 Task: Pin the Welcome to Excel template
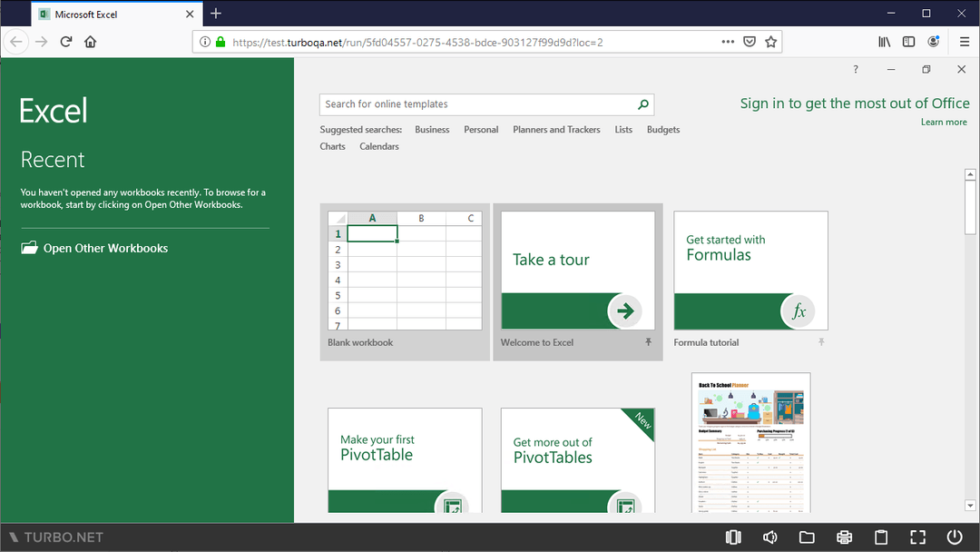click(648, 342)
